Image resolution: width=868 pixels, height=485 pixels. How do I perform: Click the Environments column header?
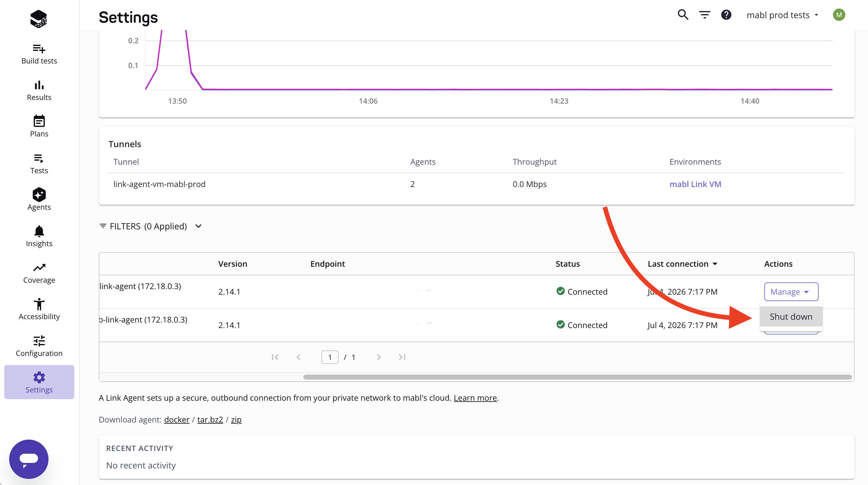695,162
